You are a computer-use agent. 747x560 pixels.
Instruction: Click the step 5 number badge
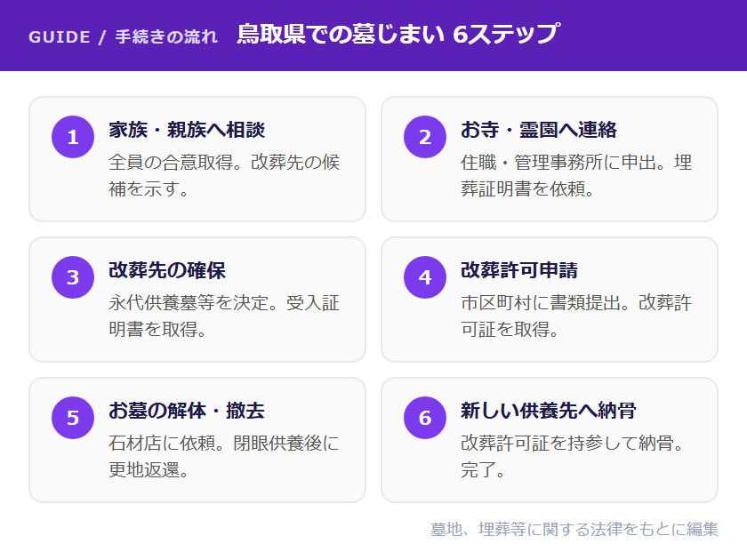(73, 418)
